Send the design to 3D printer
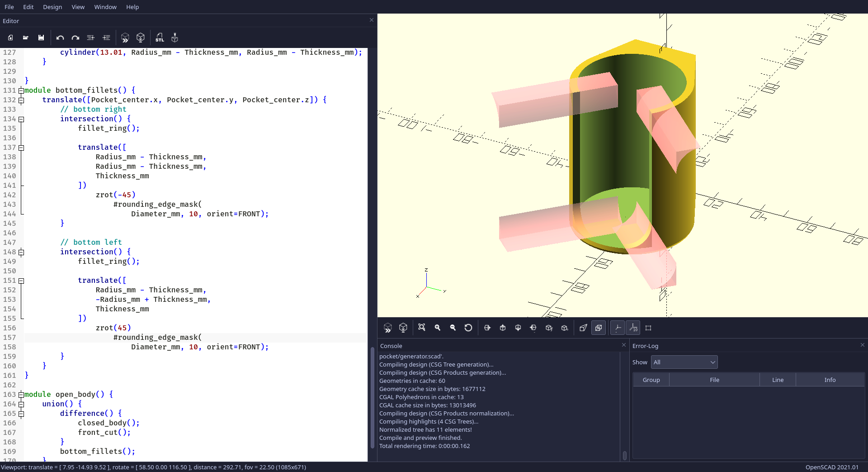Screen dimensions: 868x472 [175, 38]
